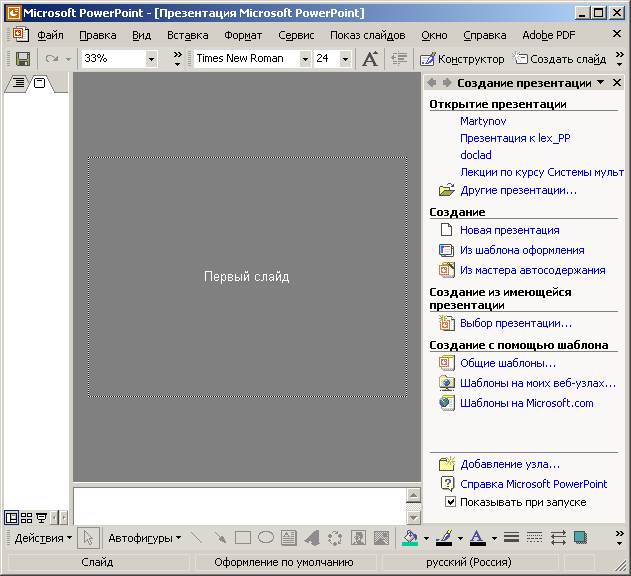Select Normal view icon
Screen dimensions: 631x576
(x=12, y=517)
